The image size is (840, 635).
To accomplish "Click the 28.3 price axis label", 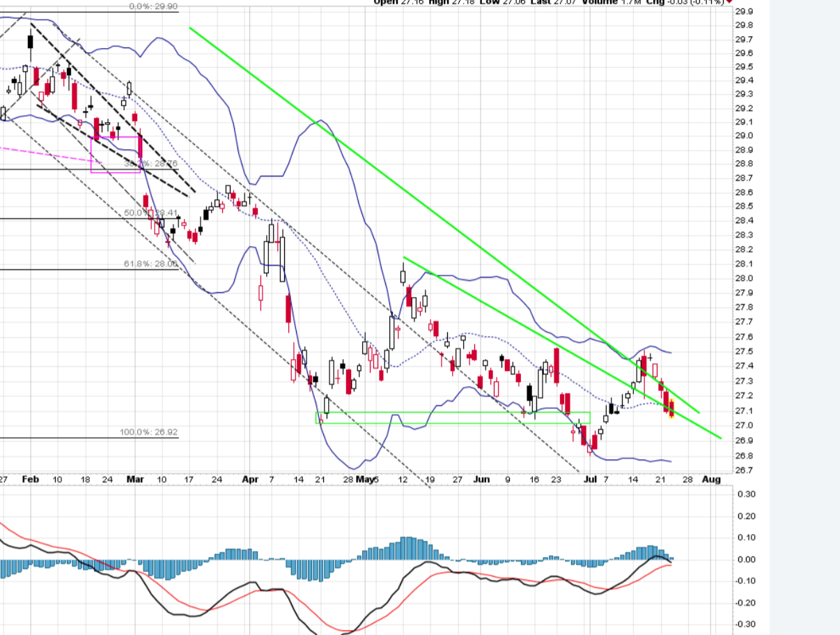I will tap(744, 235).
